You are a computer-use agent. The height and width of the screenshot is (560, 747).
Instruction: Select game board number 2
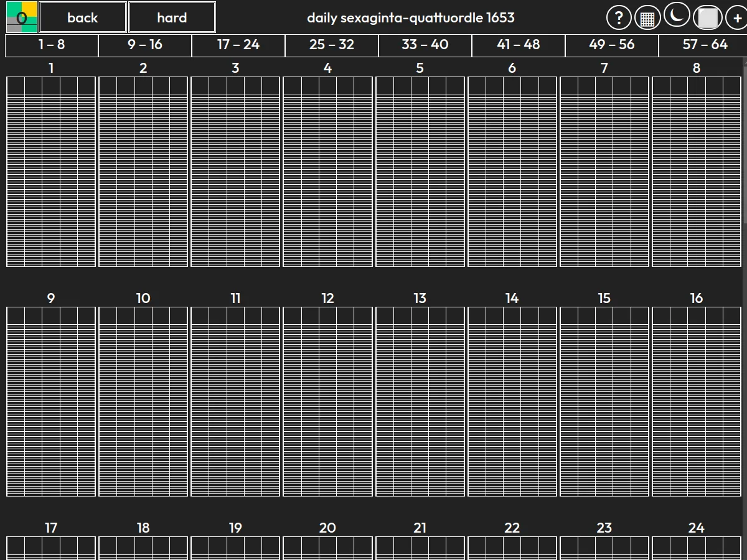click(143, 172)
